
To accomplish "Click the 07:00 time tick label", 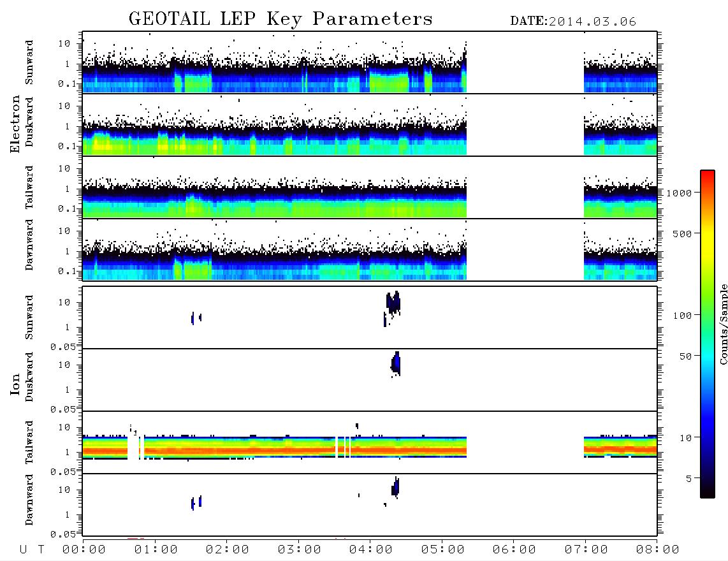I will tap(586, 550).
